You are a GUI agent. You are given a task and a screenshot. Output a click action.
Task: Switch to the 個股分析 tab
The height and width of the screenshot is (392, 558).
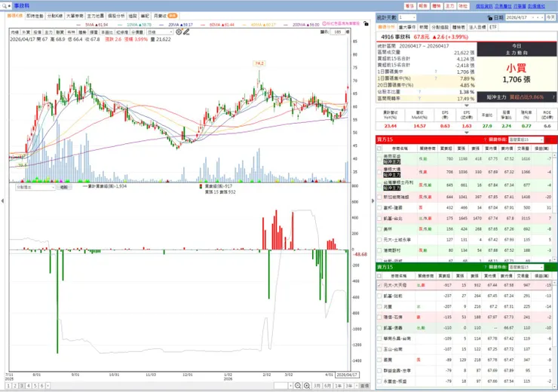116,16
